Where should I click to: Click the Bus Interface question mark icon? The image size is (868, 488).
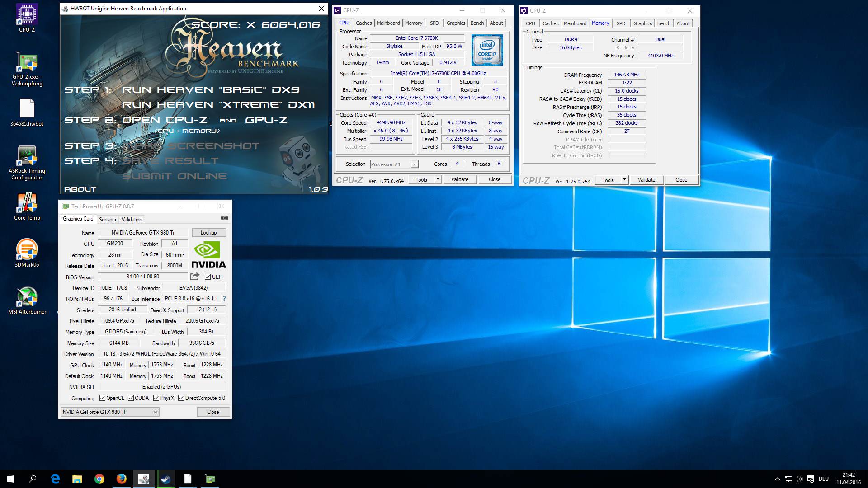(224, 299)
